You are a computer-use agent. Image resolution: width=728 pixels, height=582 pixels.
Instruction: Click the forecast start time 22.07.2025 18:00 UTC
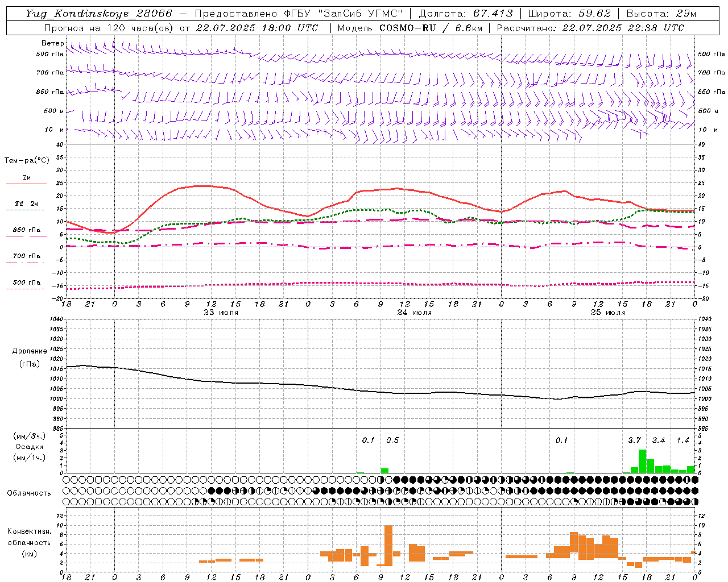point(257,28)
